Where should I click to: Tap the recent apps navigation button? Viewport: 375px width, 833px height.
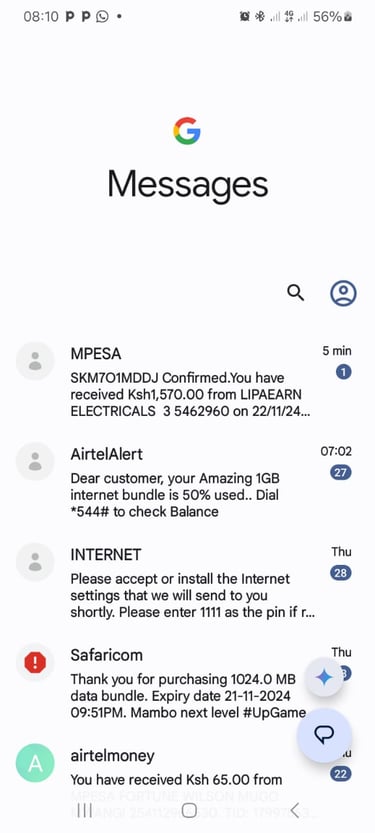tap(83, 810)
